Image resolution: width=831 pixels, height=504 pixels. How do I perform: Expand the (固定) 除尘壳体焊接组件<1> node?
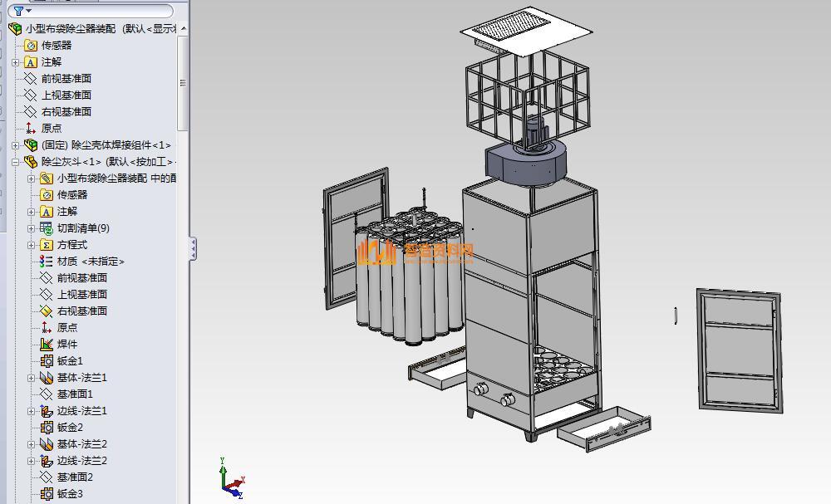coord(16,145)
